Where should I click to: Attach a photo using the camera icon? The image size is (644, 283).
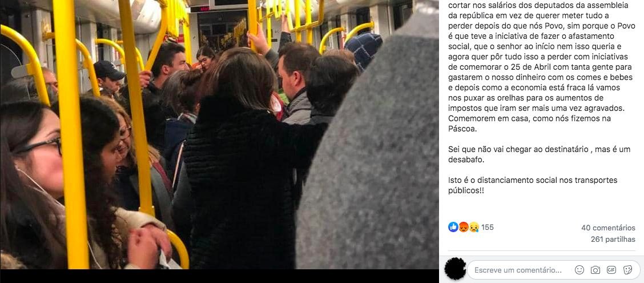595,270
